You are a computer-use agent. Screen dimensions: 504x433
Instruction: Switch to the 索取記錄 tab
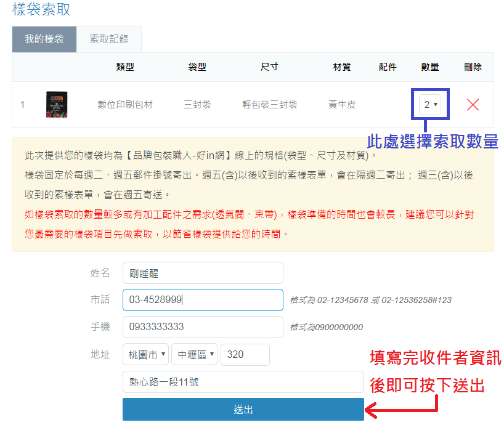point(109,39)
